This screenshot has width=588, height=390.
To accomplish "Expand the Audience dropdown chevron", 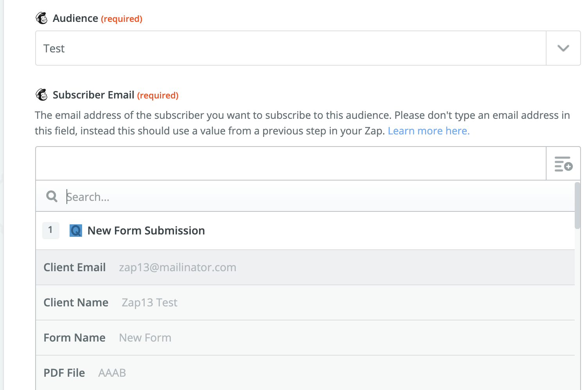I will (563, 48).
